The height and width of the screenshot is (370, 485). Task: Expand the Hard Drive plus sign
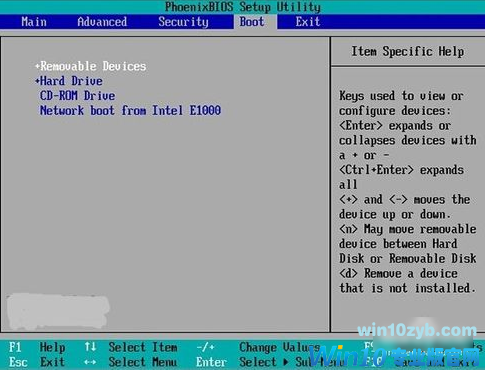tap(37, 81)
